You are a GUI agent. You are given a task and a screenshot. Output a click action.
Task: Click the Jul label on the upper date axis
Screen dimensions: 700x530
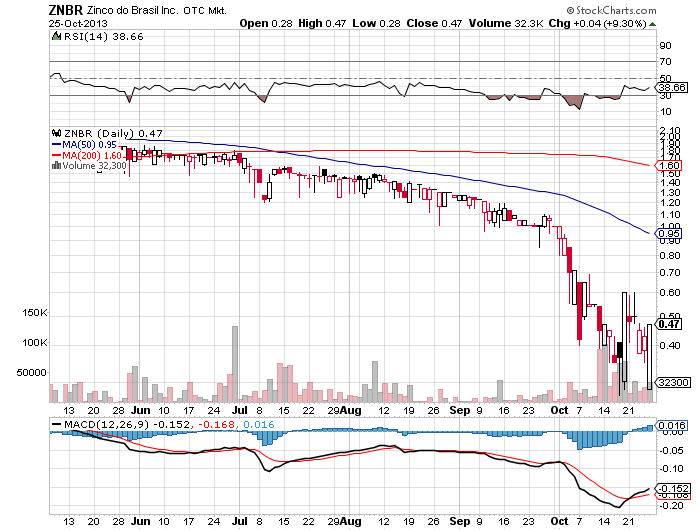point(240,410)
